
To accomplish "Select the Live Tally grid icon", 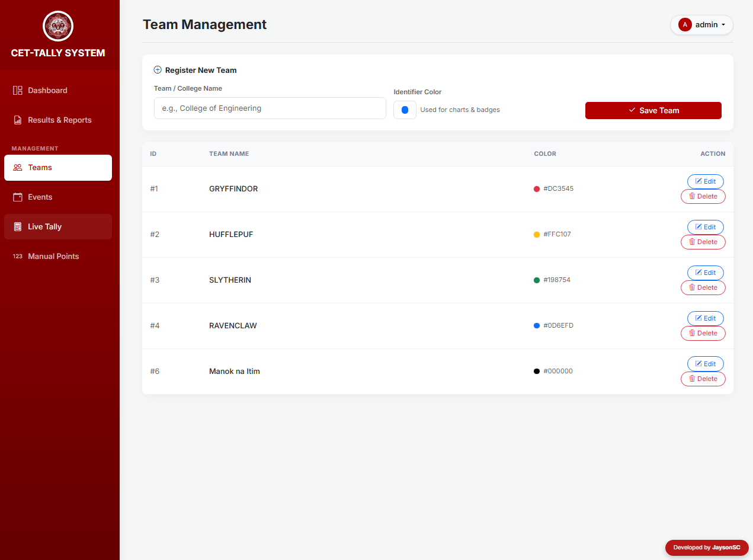I will [x=17, y=226].
